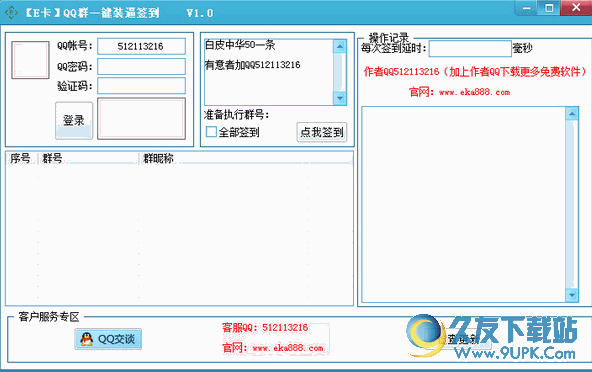
Task: Click inside the 操作记录 log text area
Action: click(464, 204)
